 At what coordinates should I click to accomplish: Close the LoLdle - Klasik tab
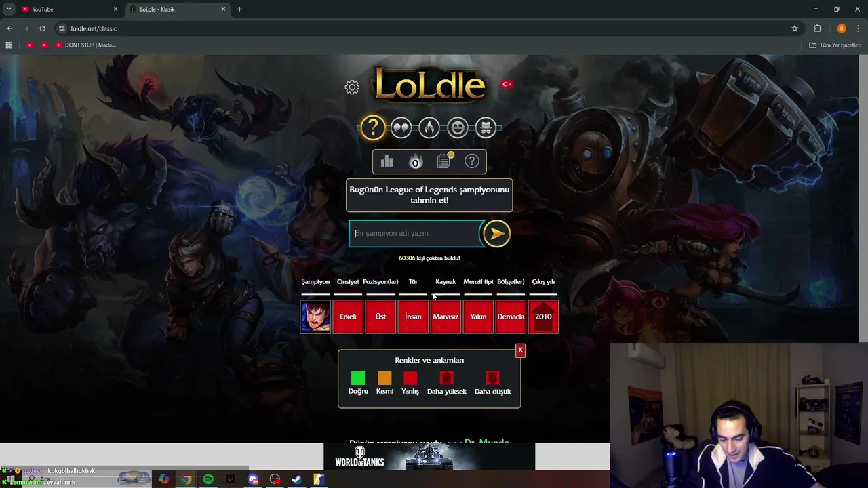click(x=223, y=9)
